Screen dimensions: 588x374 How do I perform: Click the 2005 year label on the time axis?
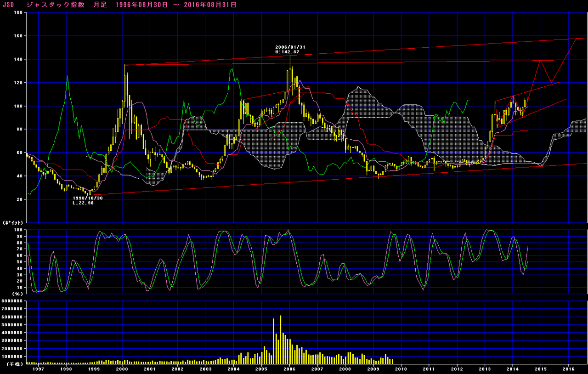click(261, 368)
